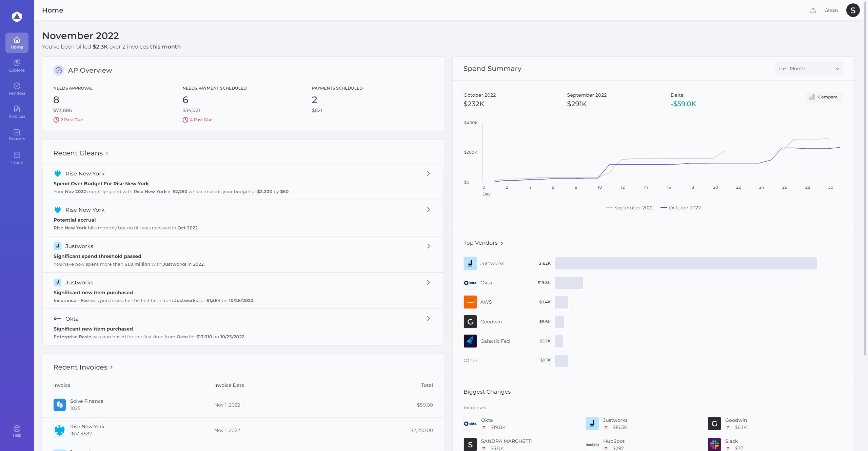Expand Significant spend threshold passed chevron

click(x=428, y=246)
